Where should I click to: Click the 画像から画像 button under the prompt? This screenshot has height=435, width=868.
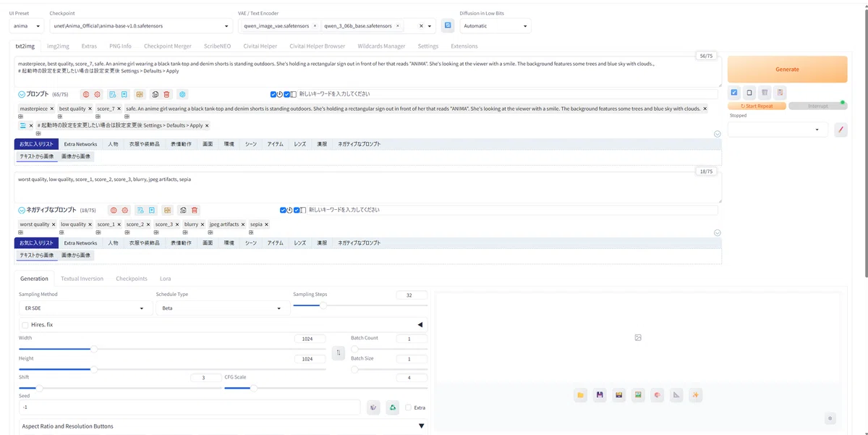click(x=76, y=156)
